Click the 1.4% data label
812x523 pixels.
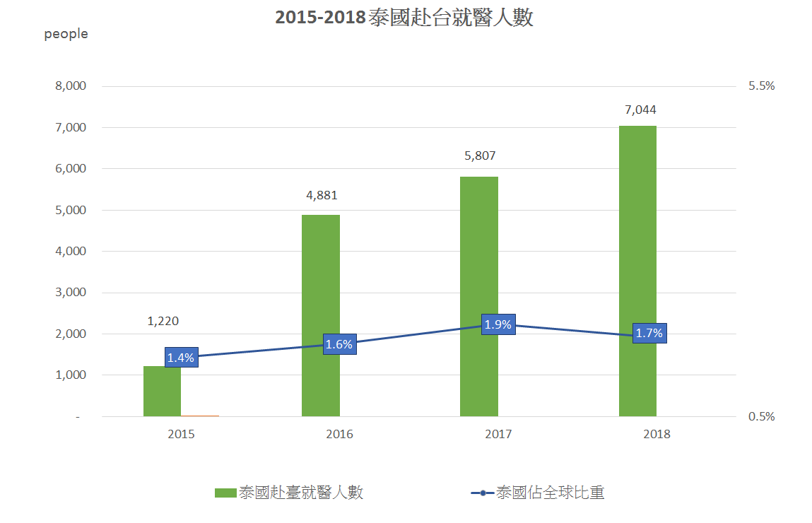coord(181,358)
